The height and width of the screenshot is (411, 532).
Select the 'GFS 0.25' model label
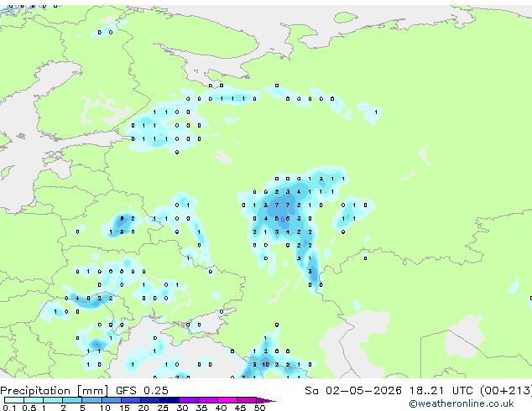(x=142, y=391)
